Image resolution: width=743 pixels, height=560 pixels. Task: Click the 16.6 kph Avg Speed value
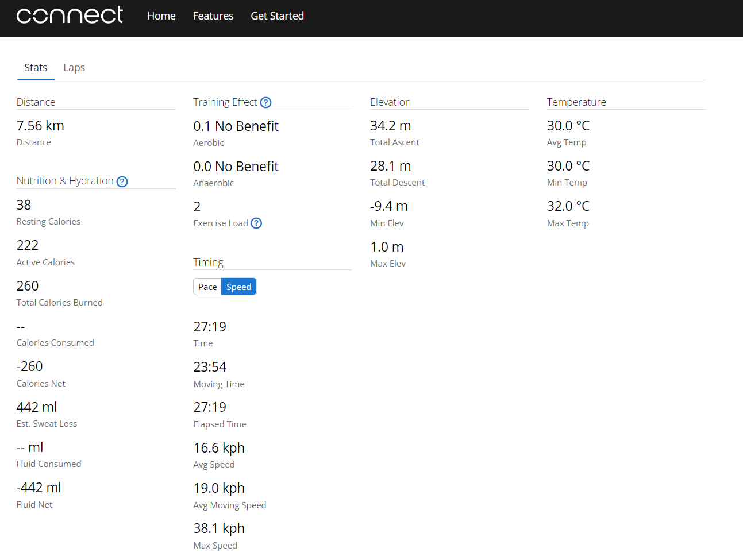[x=219, y=448]
